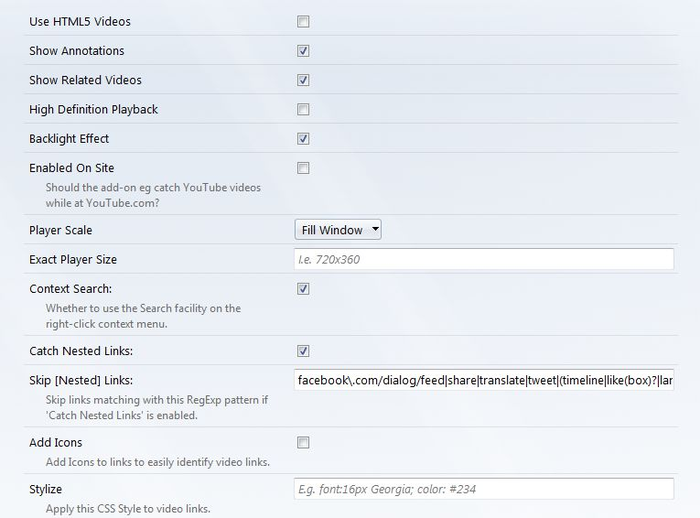Click the 'Player Scale' label
The height and width of the screenshot is (518, 700).
tap(61, 230)
